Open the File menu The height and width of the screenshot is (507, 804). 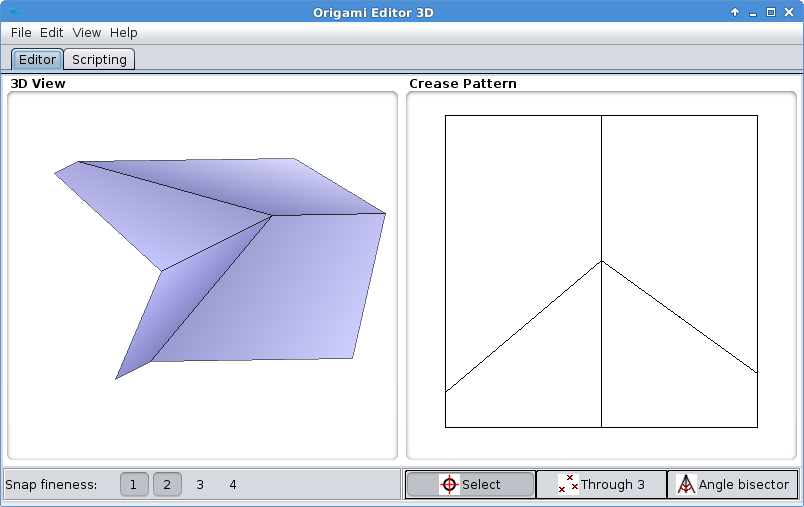[21, 33]
